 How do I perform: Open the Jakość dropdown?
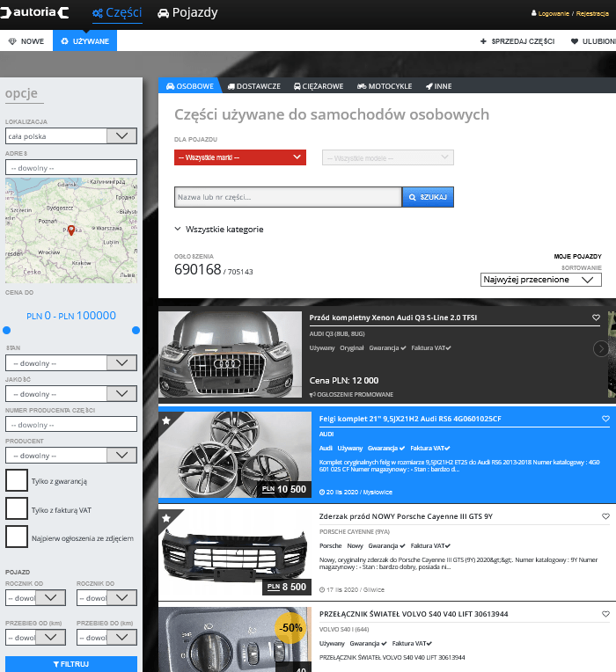click(x=71, y=394)
